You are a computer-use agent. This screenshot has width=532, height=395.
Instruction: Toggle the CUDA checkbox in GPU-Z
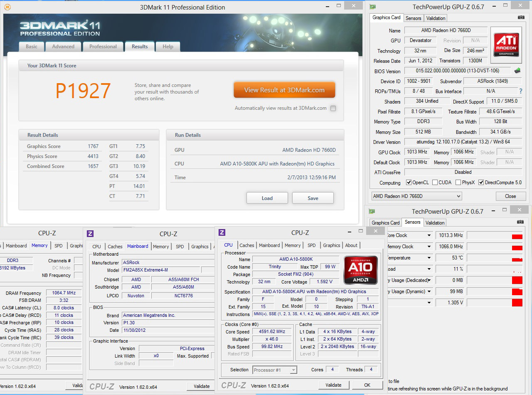point(435,183)
